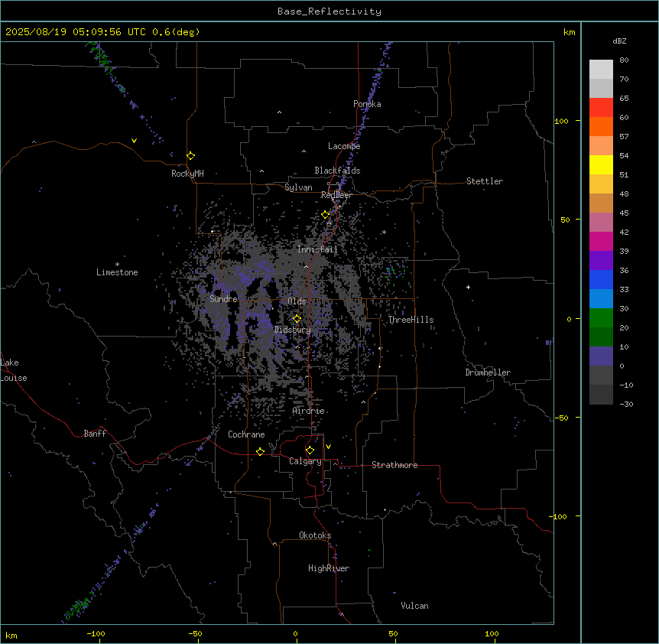Click the ThreeHills label
The image size is (659, 644).
pyautogui.click(x=411, y=320)
